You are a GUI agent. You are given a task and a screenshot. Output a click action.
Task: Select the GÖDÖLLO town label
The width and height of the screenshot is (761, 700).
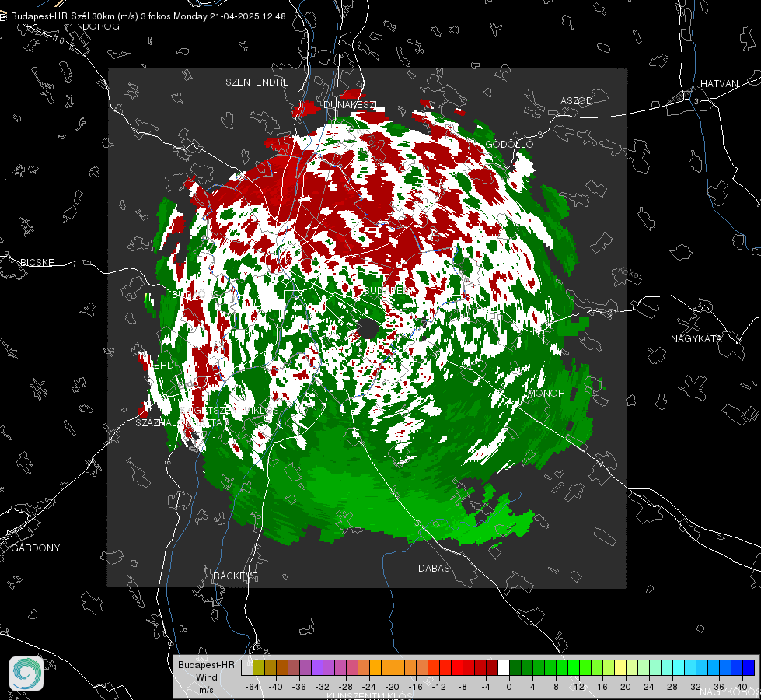(x=509, y=145)
